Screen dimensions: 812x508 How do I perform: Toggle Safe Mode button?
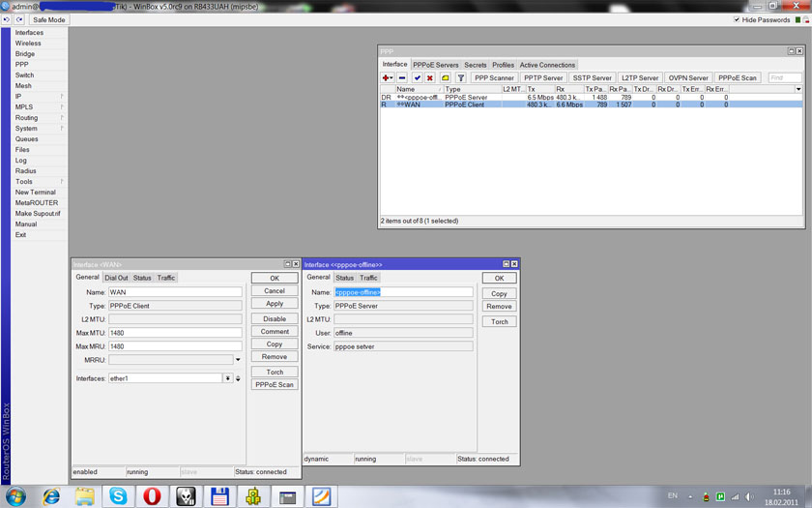click(x=48, y=19)
